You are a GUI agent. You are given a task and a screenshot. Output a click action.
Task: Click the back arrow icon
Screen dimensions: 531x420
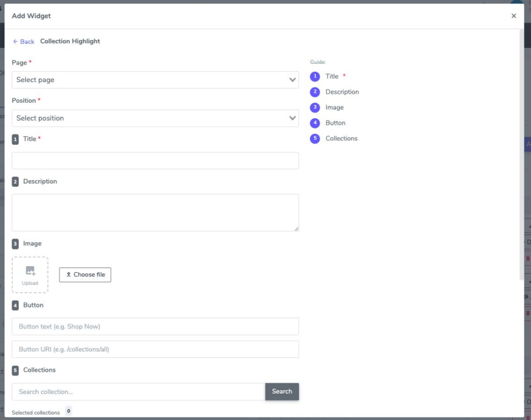(x=16, y=41)
